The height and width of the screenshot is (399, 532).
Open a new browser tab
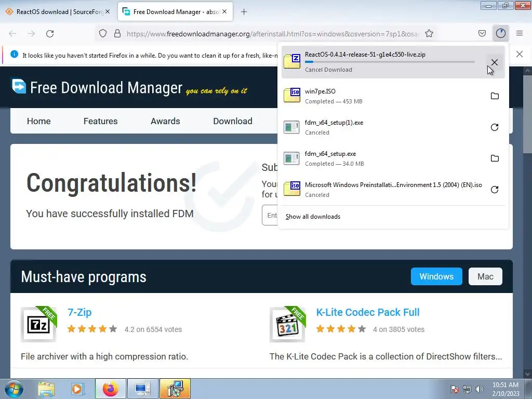pyautogui.click(x=244, y=12)
